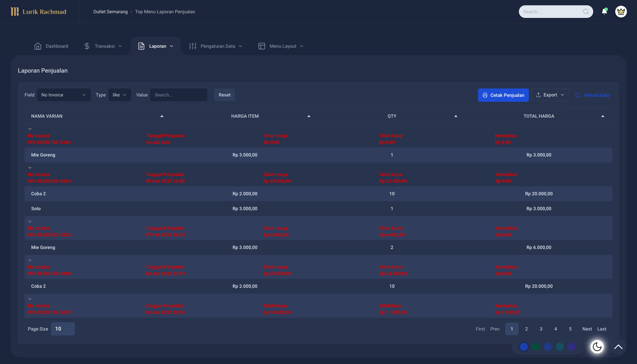This screenshot has width=637, height=364.
Task: Click the crown profile avatar icon
Action: click(x=621, y=11)
